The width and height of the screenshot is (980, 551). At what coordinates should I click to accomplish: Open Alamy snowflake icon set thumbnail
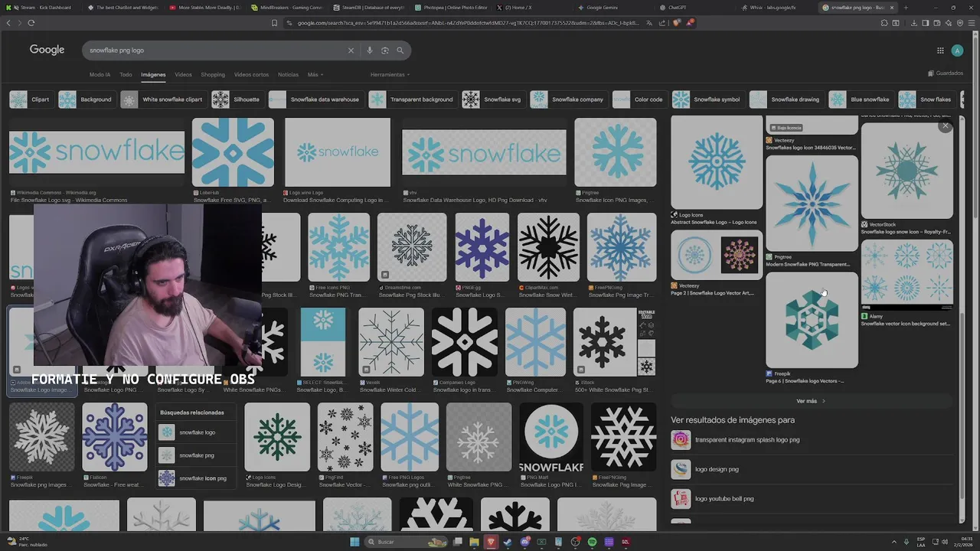click(907, 275)
